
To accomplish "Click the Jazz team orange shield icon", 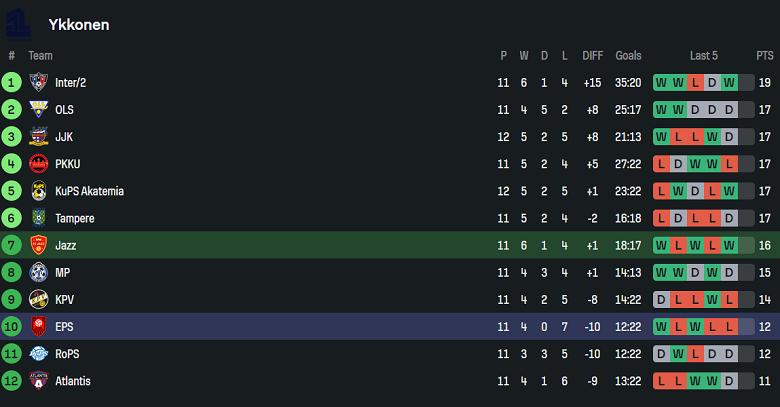I will [39, 245].
